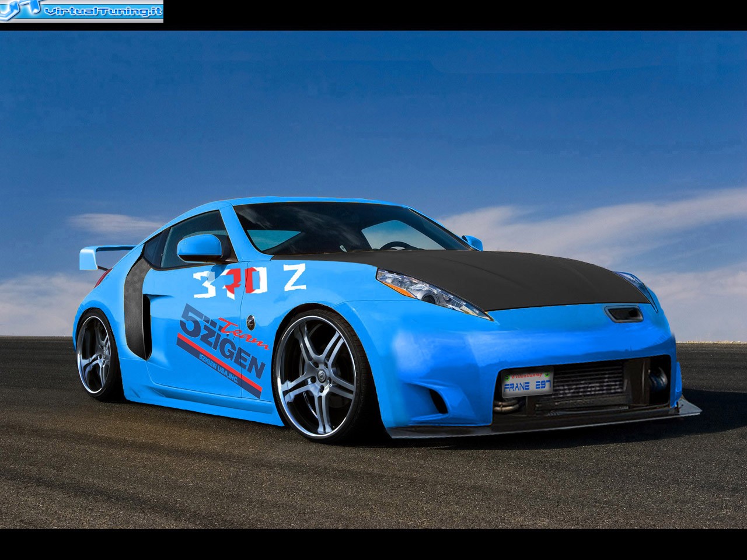This screenshot has height=560, width=747.
Task: Click the red "Team" script above 5ZIGEN
Action: coord(244,334)
